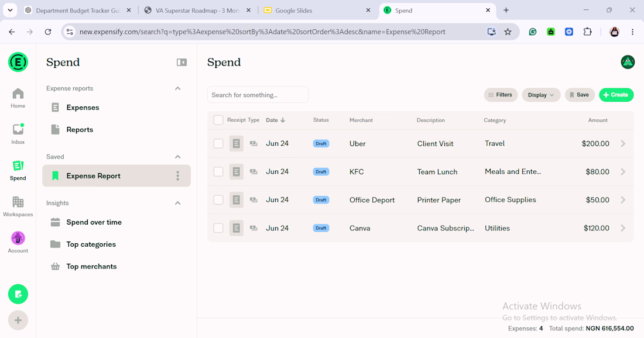The width and height of the screenshot is (644, 338).
Task: Sort by Merchant column header
Action: [x=361, y=120]
